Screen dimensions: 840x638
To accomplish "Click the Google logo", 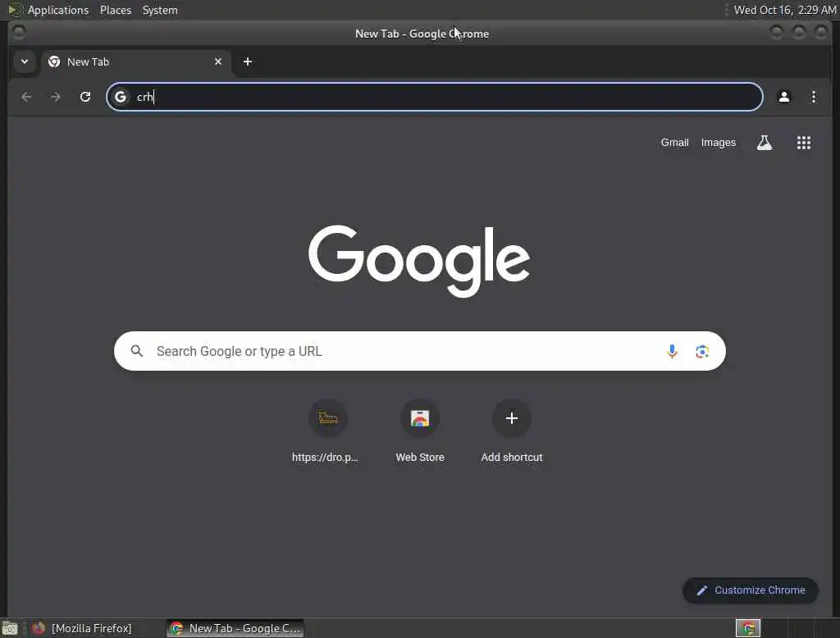I will [x=419, y=260].
